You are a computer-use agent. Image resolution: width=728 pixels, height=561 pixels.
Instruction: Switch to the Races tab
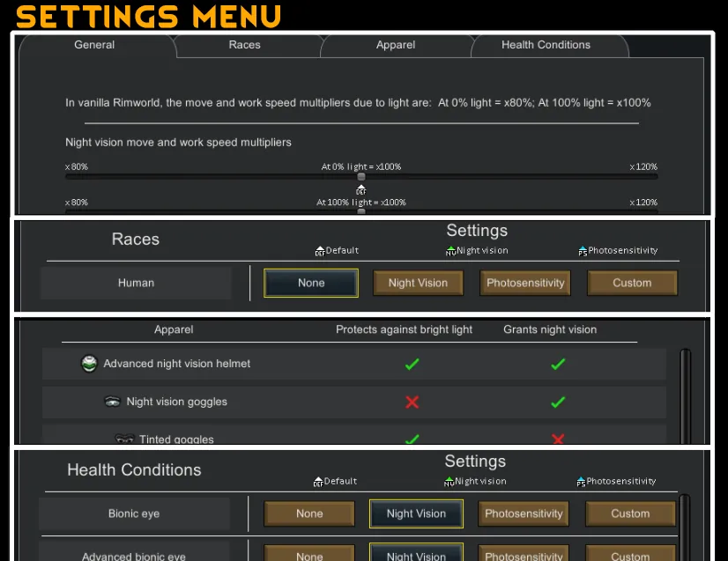pyautogui.click(x=244, y=45)
